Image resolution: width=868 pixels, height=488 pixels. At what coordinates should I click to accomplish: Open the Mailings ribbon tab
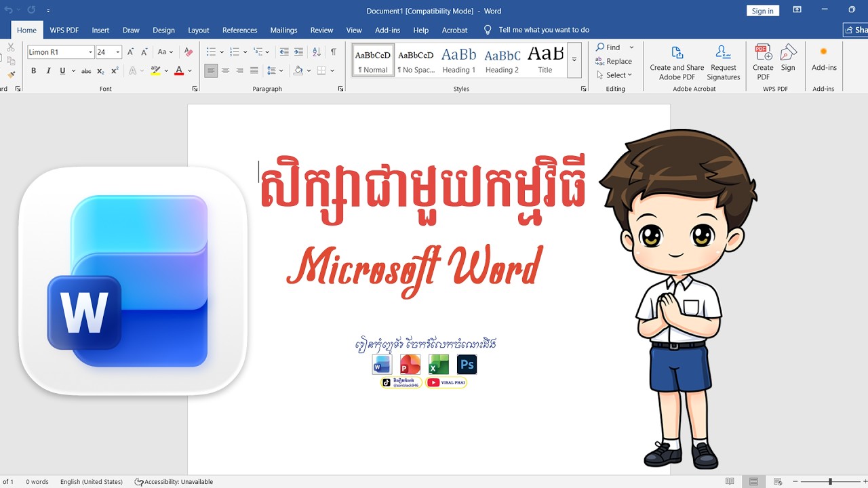click(283, 30)
